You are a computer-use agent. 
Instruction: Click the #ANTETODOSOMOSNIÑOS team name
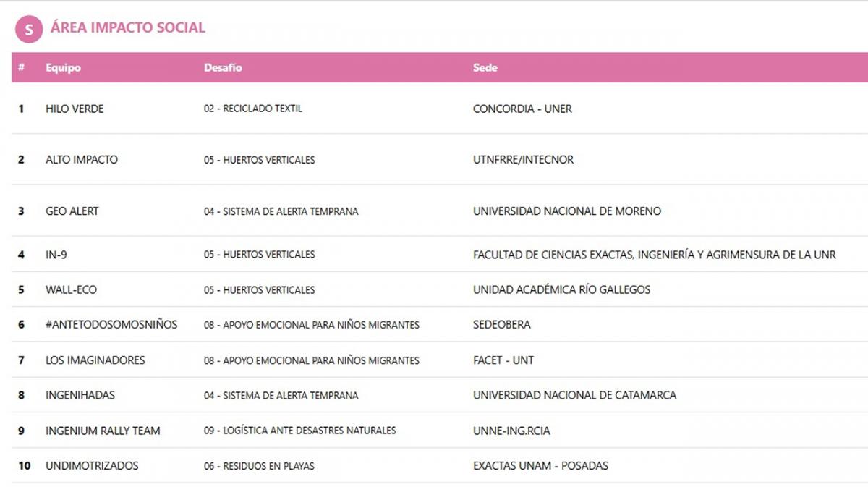point(111,325)
